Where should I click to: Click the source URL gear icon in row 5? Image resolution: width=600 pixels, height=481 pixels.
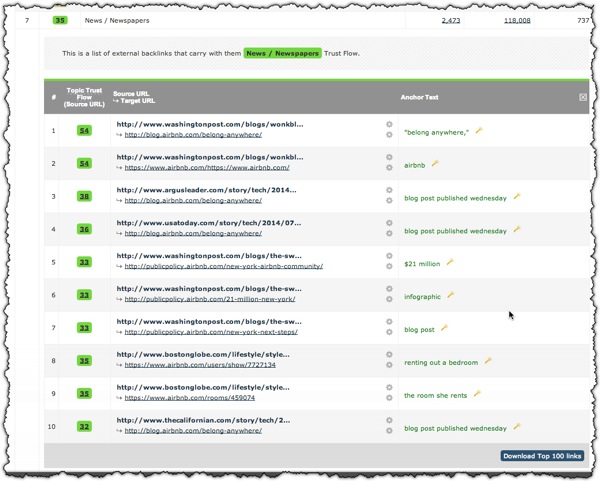(389, 258)
